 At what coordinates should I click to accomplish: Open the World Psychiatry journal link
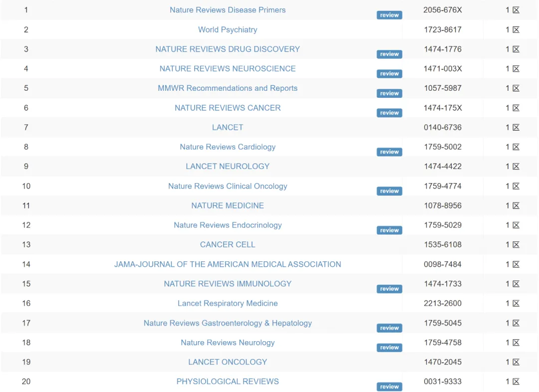click(x=228, y=29)
